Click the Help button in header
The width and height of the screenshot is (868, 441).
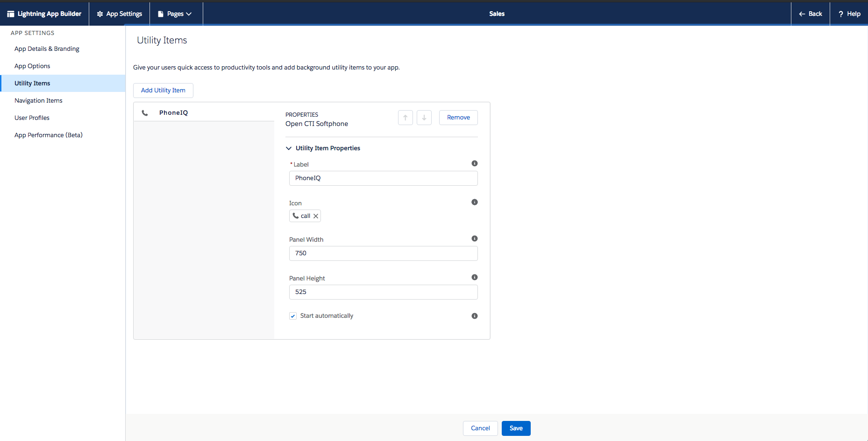tap(849, 14)
